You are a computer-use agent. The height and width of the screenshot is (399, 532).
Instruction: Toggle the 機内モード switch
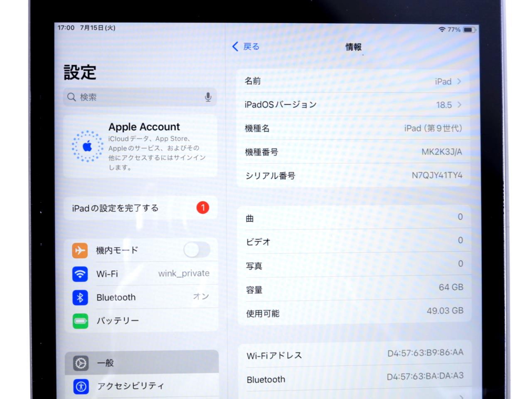click(197, 250)
